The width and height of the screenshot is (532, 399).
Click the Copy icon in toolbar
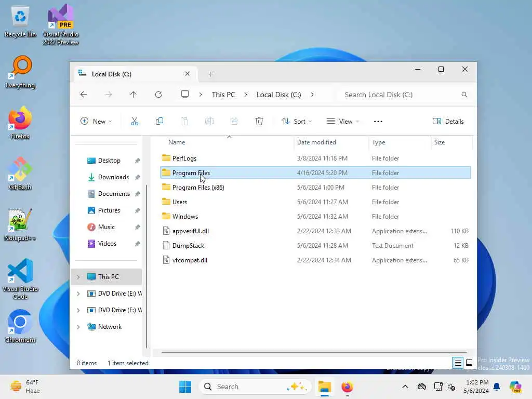(159, 121)
